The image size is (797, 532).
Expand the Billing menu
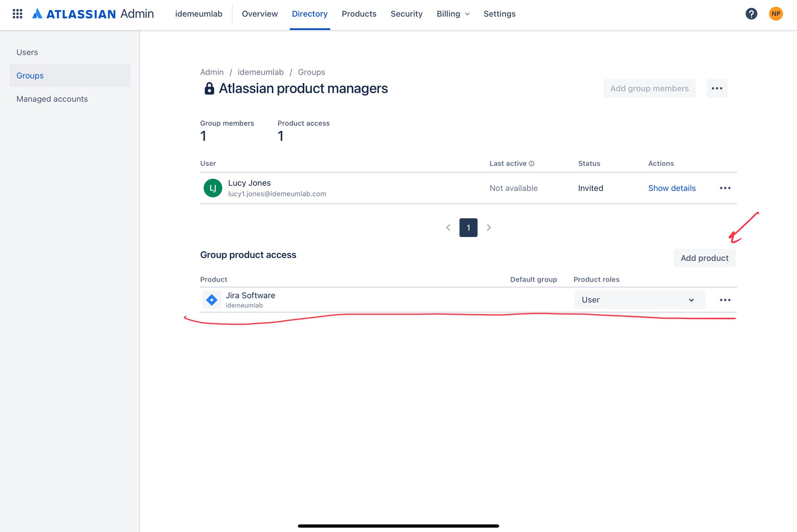coord(453,14)
